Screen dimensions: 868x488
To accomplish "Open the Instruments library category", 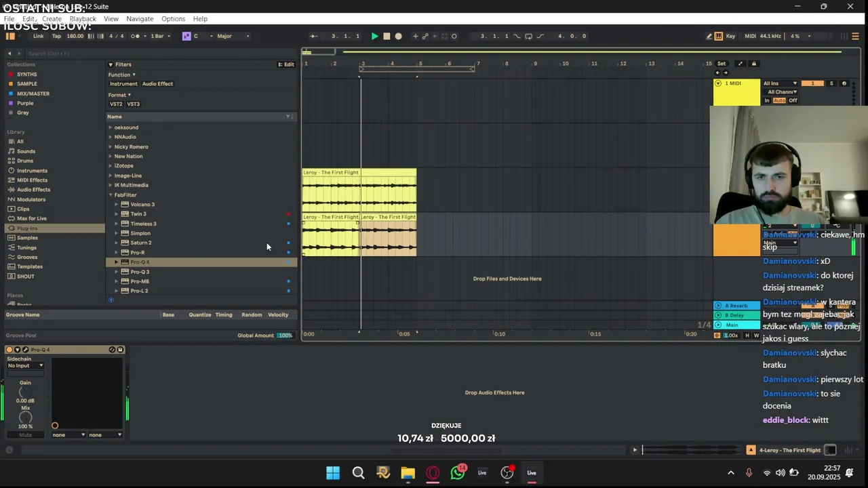I will 32,170.
